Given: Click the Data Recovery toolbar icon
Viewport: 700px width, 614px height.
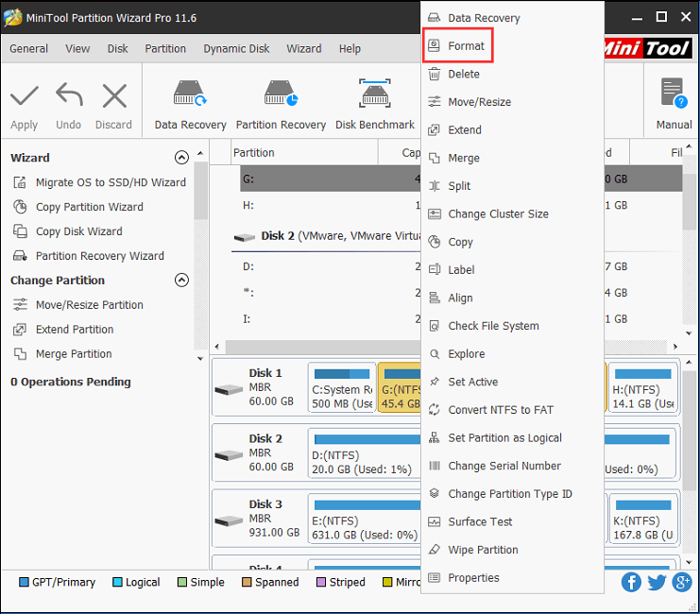Looking at the screenshot, I should [x=190, y=94].
